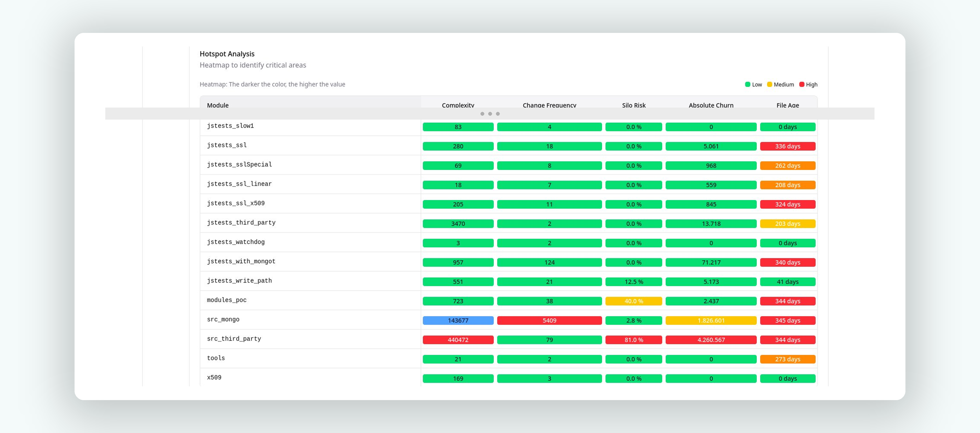The height and width of the screenshot is (433, 980).
Task: Select the src_third_party module name
Action: click(234, 339)
